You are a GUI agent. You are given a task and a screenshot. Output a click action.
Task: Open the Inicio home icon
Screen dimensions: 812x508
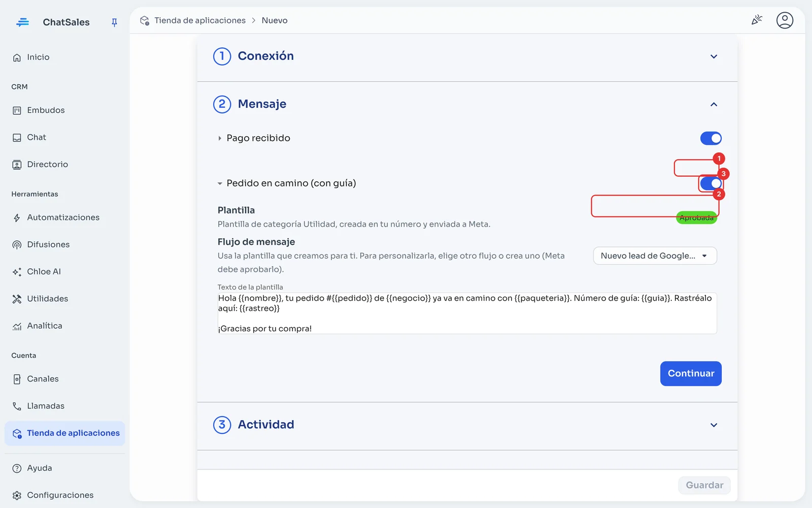tap(17, 57)
